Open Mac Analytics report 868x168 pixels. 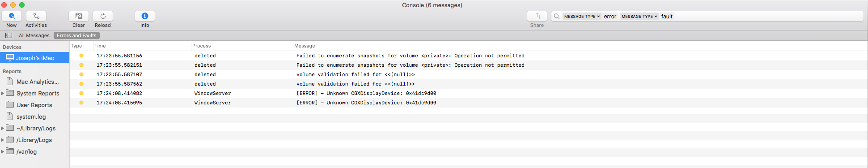click(x=38, y=82)
